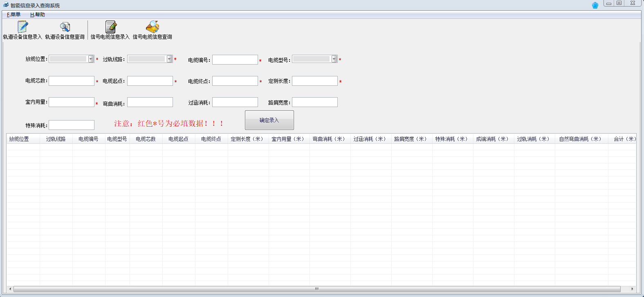Image resolution: width=644 pixels, height=297 pixels.
Task: Open 轨道设备信息录入 toolbar icon
Action: coord(22,27)
